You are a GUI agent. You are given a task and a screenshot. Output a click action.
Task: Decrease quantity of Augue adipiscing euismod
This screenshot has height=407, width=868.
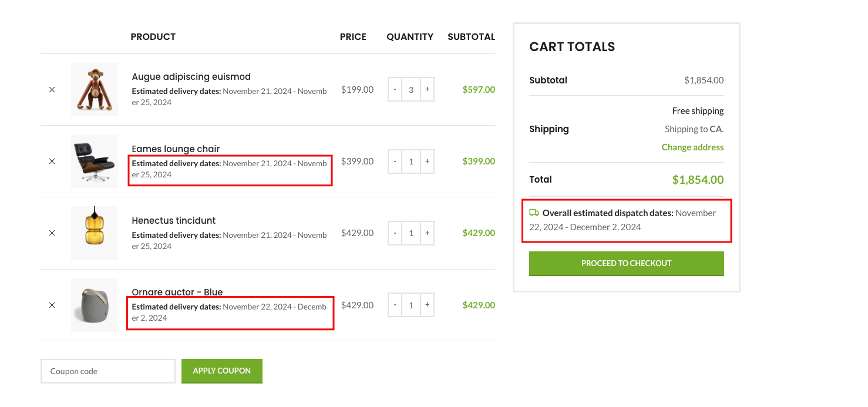(x=395, y=89)
